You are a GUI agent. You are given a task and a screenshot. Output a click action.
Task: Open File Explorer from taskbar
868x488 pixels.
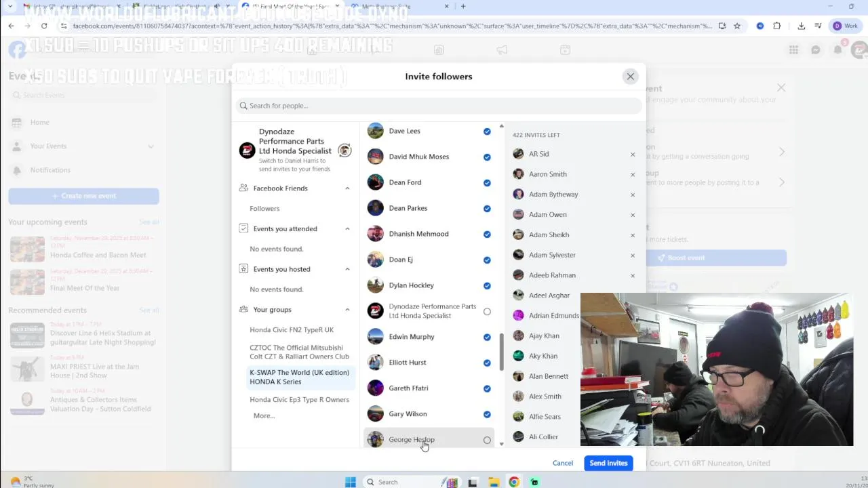pos(494,482)
